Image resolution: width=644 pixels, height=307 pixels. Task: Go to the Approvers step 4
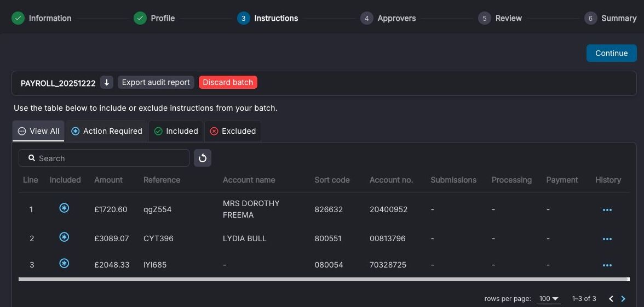pyautogui.click(x=388, y=18)
